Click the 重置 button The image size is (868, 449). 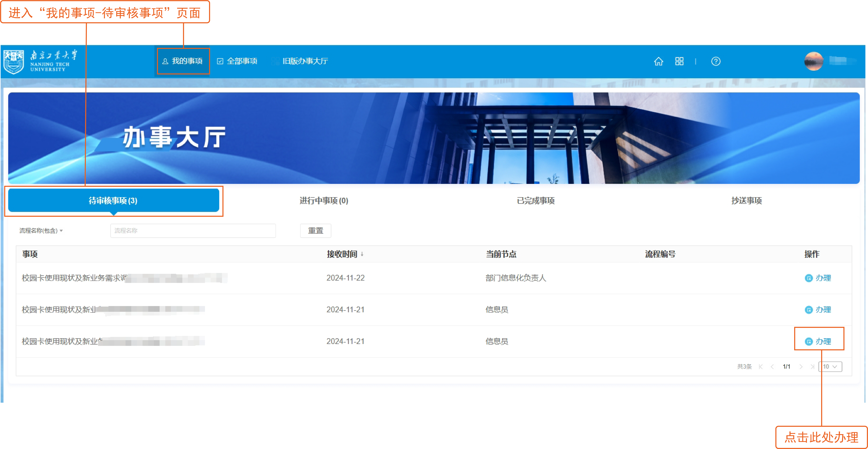point(315,231)
